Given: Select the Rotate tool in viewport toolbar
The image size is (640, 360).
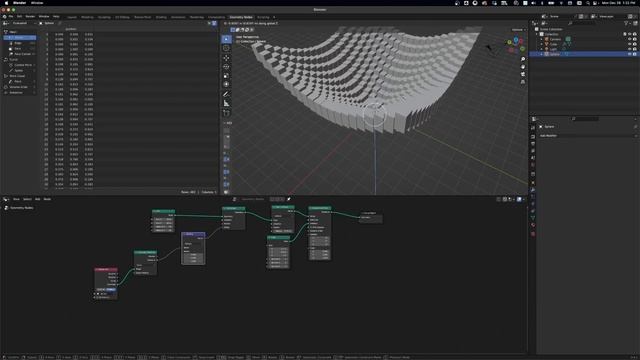Looking at the screenshot, I should pyautogui.click(x=226, y=67).
